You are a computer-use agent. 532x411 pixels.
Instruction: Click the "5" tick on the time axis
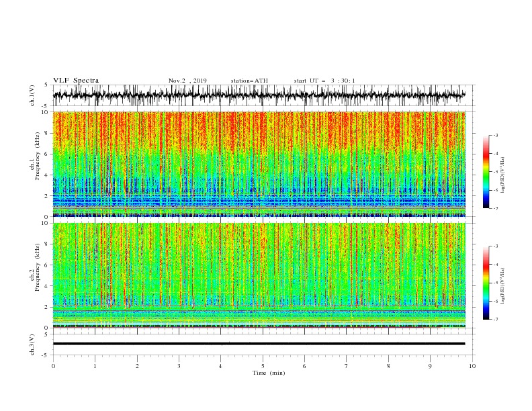(263, 366)
